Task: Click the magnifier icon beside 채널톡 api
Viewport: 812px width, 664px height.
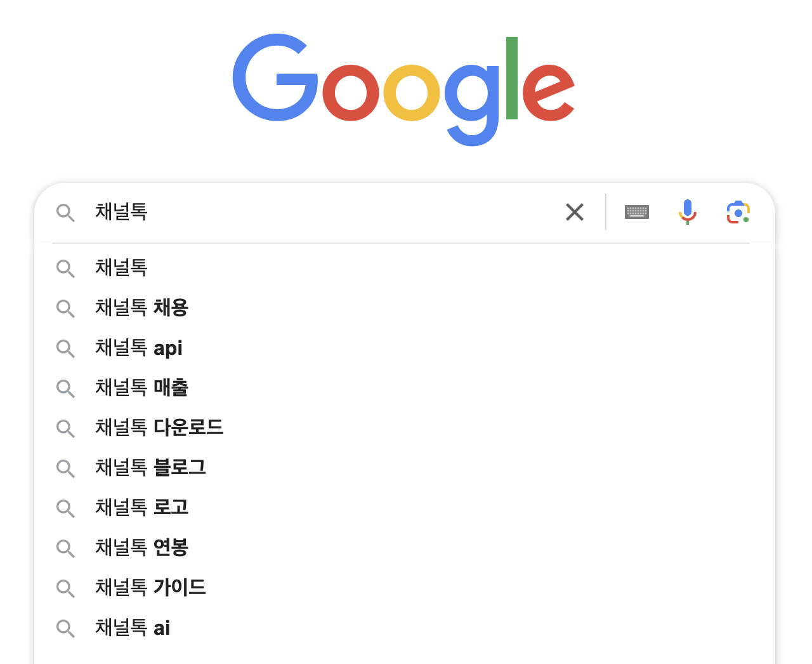Action: [x=65, y=349]
